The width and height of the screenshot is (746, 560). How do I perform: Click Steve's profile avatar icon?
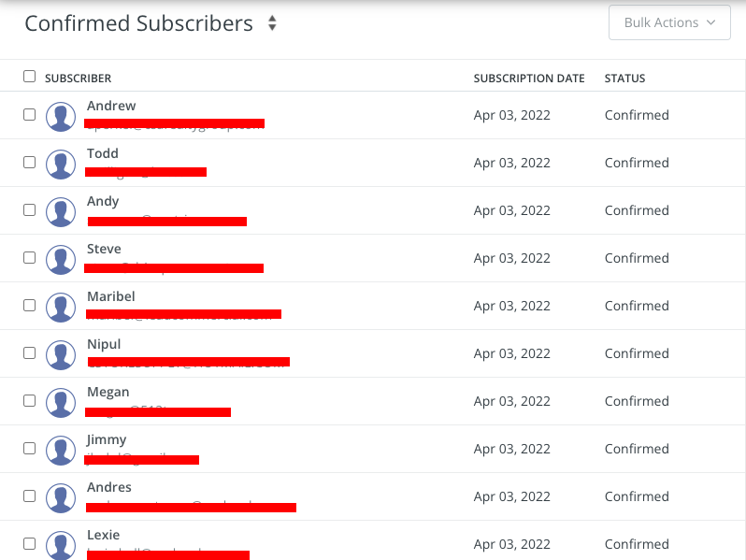[61, 259]
